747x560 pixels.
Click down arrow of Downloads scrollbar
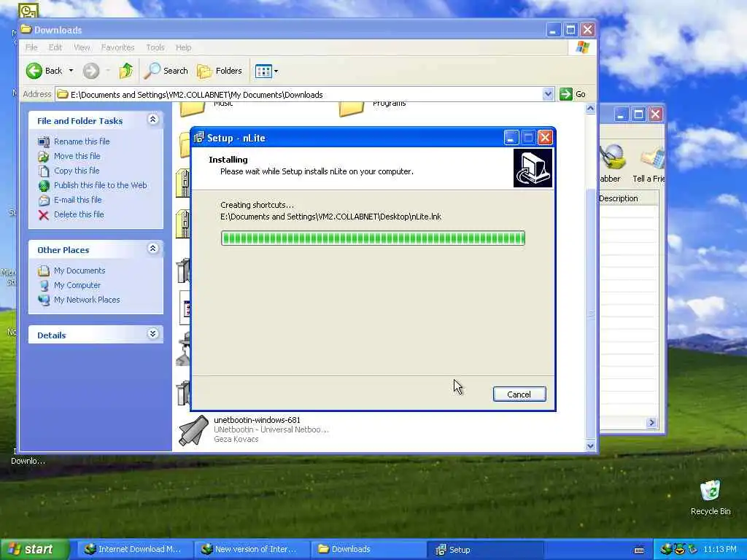click(x=590, y=446)
